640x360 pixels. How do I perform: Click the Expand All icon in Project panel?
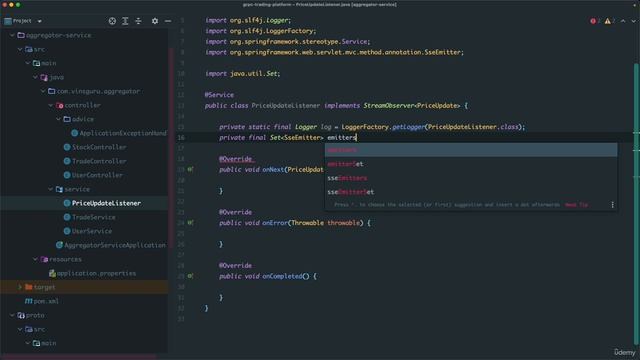125,21
